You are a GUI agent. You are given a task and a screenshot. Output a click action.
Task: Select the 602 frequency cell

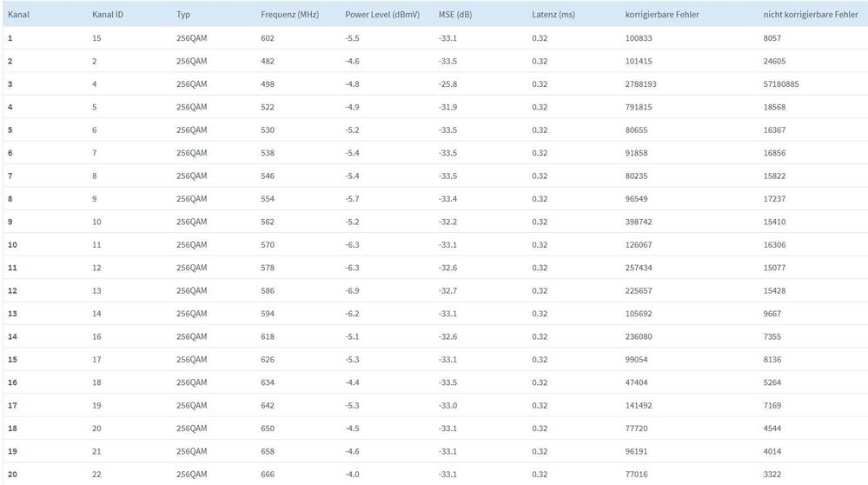pos(268,38)
